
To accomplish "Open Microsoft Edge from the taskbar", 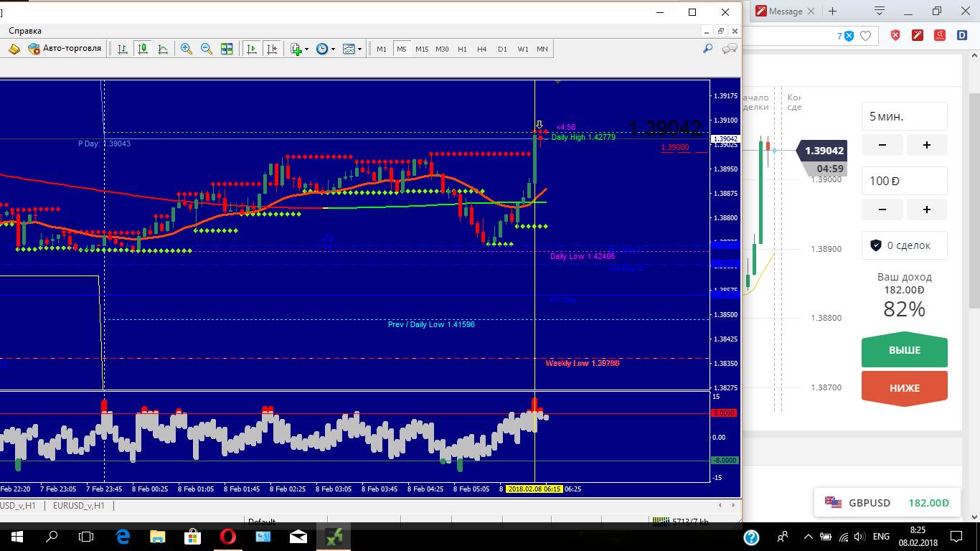I will pos(122,537).
